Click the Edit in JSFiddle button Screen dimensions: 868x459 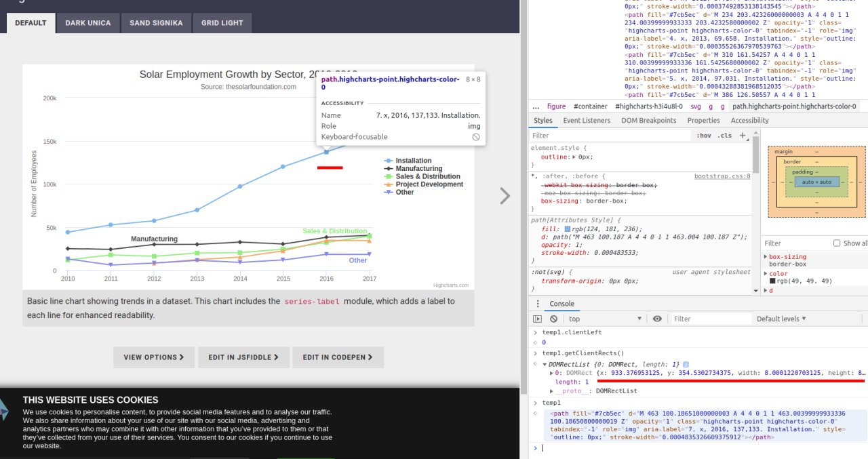(x=243, y=357)
